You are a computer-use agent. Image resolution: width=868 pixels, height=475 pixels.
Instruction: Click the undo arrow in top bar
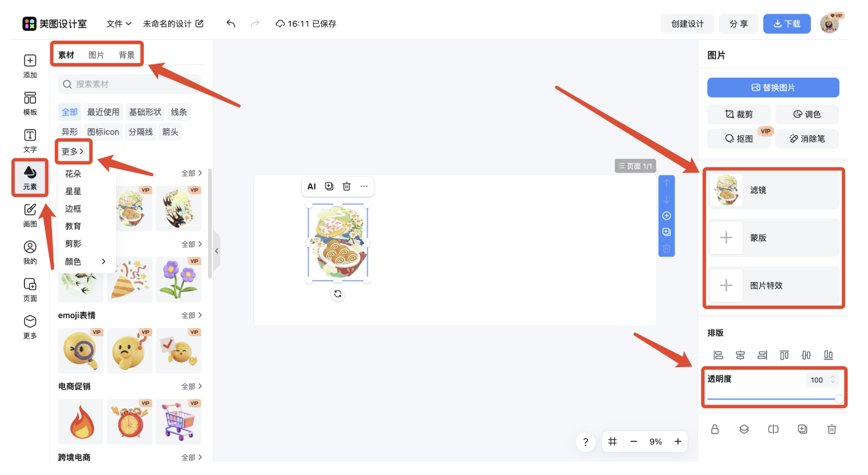click(231, 24)
